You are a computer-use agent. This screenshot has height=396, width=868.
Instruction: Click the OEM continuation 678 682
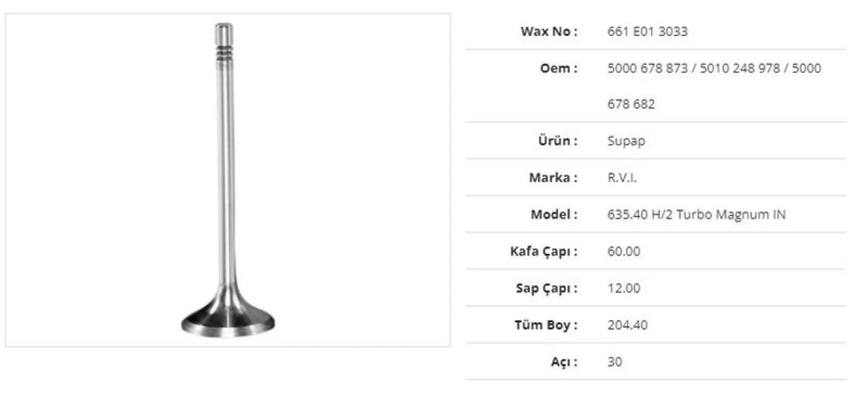pos(631,104)
